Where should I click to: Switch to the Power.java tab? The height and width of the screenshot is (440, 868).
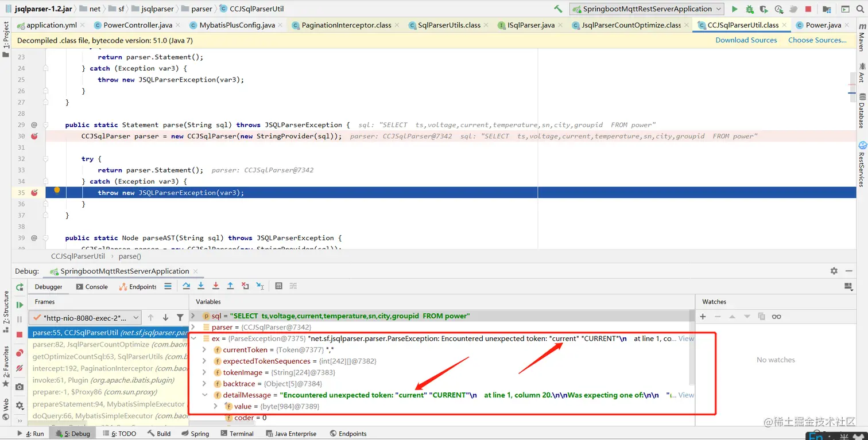[823, 25]
